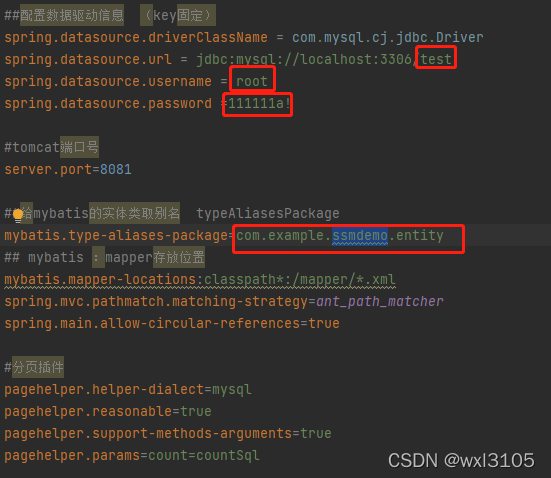Click the password value 111111a!
Image resolution: width=551 pixels, height=478 pixels.
coord(259,103)
